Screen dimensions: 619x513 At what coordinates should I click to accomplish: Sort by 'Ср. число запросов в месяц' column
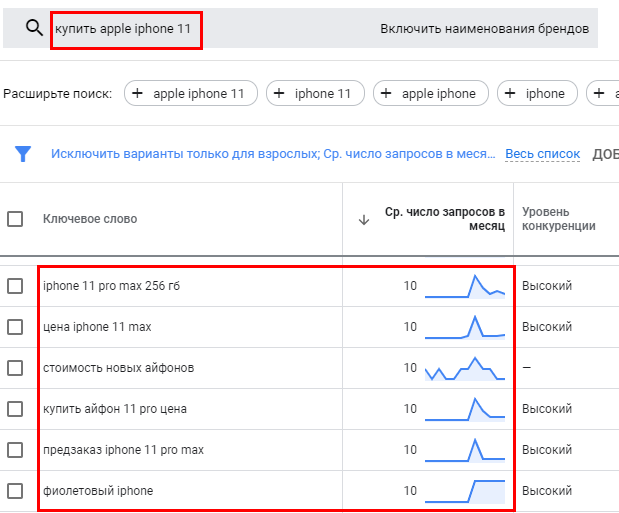(445, 219)
